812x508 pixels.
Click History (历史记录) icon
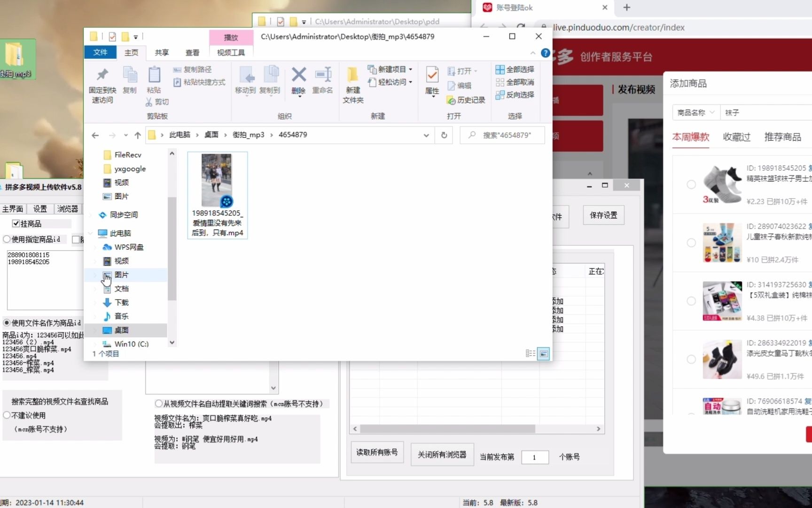tap(451, 100)
